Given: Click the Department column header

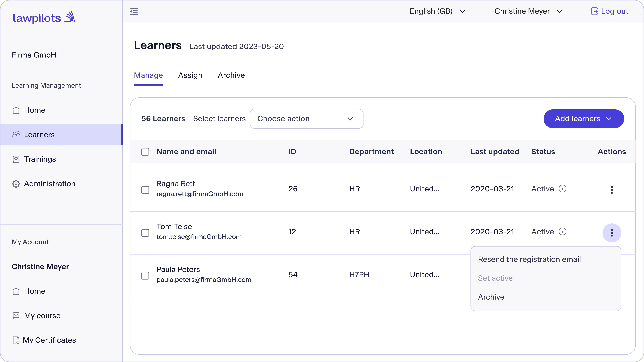Looking at the screenshot, I should pos(371,152).
